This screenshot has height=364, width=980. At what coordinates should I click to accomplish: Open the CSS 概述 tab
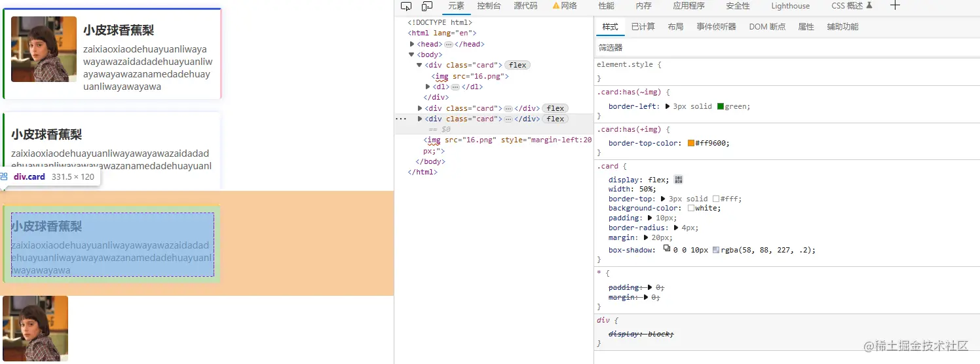coord(847,6)
